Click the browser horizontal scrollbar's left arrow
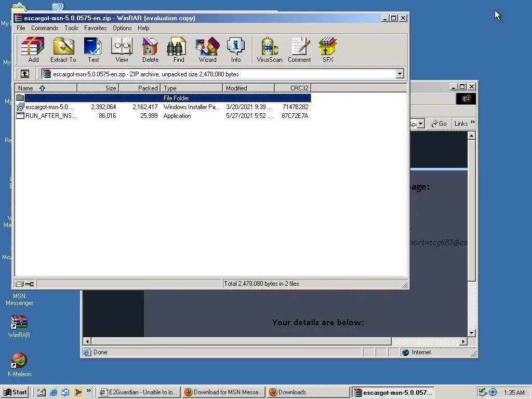The height and width of the screenshot is (399, 532). (x=87, y=341)
